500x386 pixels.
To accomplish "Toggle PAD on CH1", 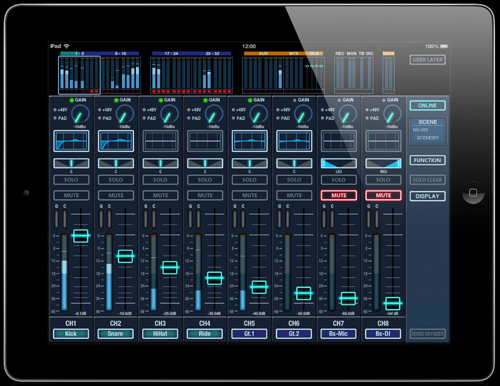I will point(60,118).
